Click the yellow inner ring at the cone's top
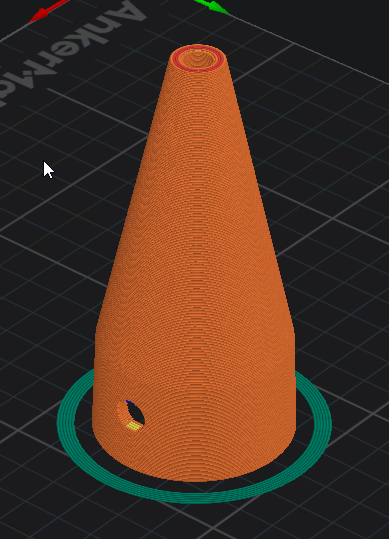 click(x=198, y=53)
